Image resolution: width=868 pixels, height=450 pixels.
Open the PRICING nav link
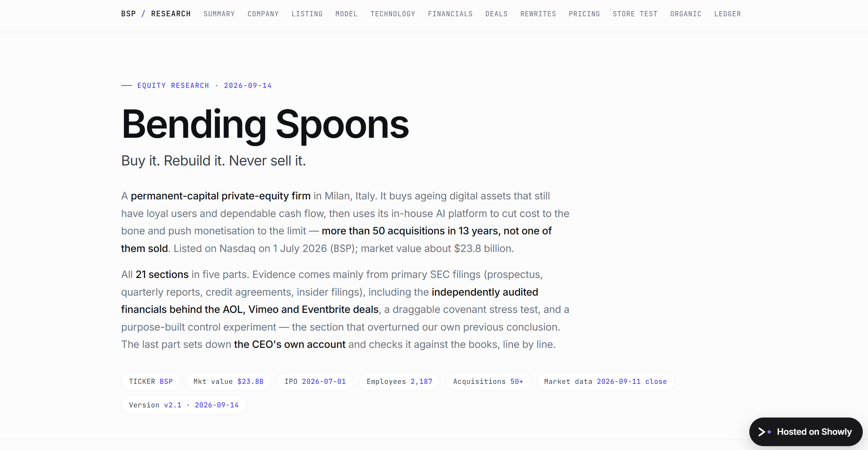pyautogui.click(x=584, y=14)
